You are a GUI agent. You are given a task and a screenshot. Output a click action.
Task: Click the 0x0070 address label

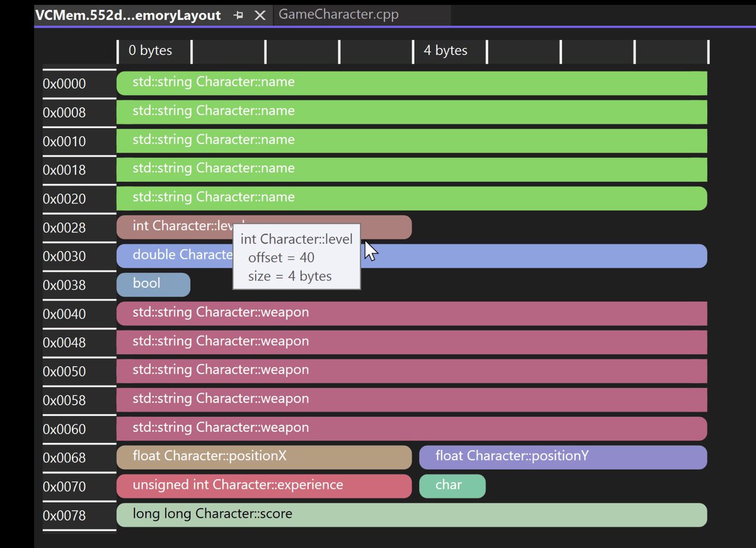(64, 487)
